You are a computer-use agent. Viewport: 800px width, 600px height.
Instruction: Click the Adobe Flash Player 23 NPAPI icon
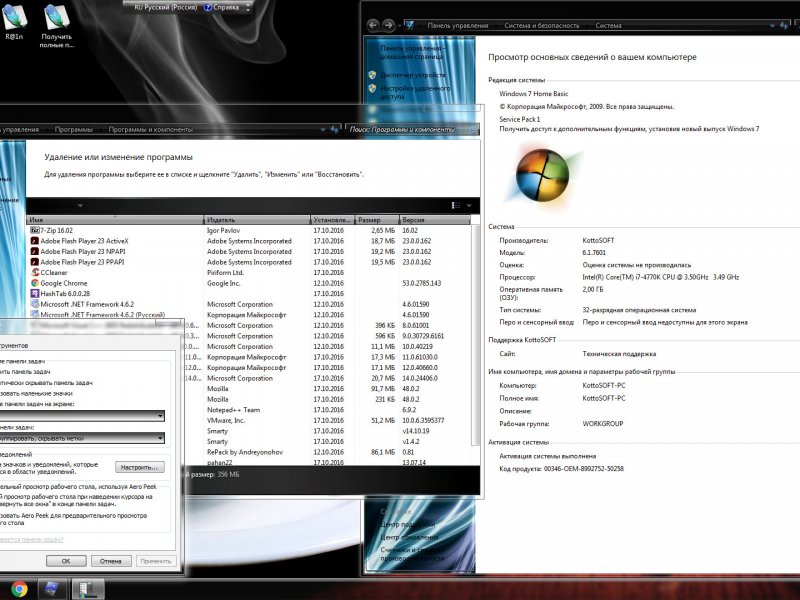point(35,252)
